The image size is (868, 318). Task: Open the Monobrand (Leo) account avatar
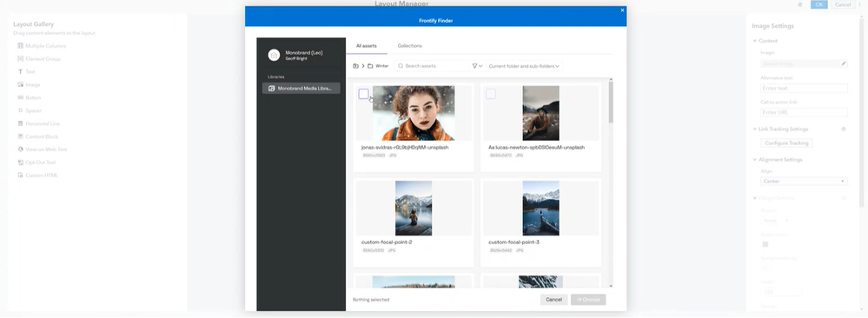tap(274, 55)
